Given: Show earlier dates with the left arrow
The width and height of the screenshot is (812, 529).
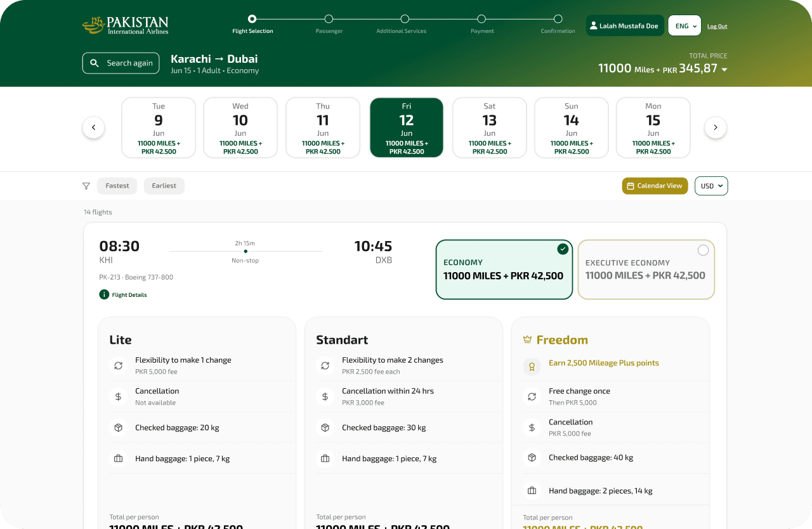Looking at the screenshot, I should (93, 127).
